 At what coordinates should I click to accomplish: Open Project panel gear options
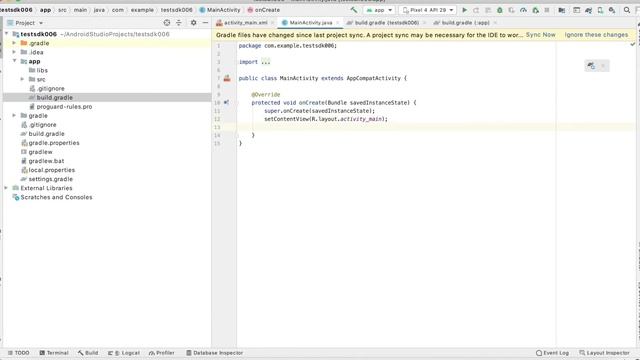[193, 23]
